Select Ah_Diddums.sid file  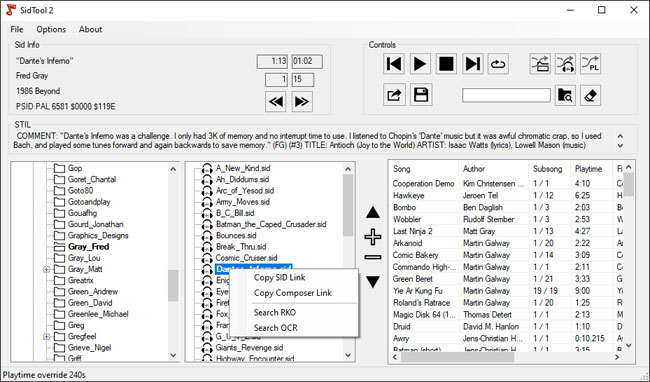pos(242,179)
